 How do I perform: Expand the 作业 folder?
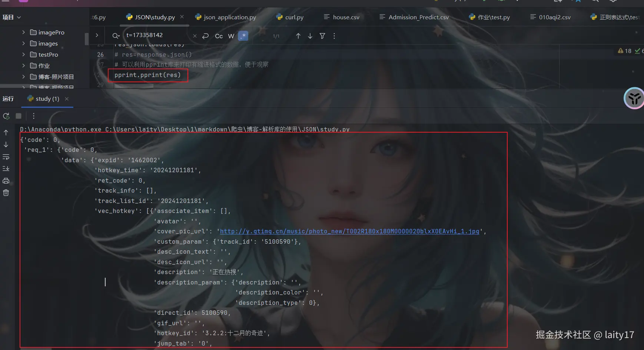click(23, 66)
